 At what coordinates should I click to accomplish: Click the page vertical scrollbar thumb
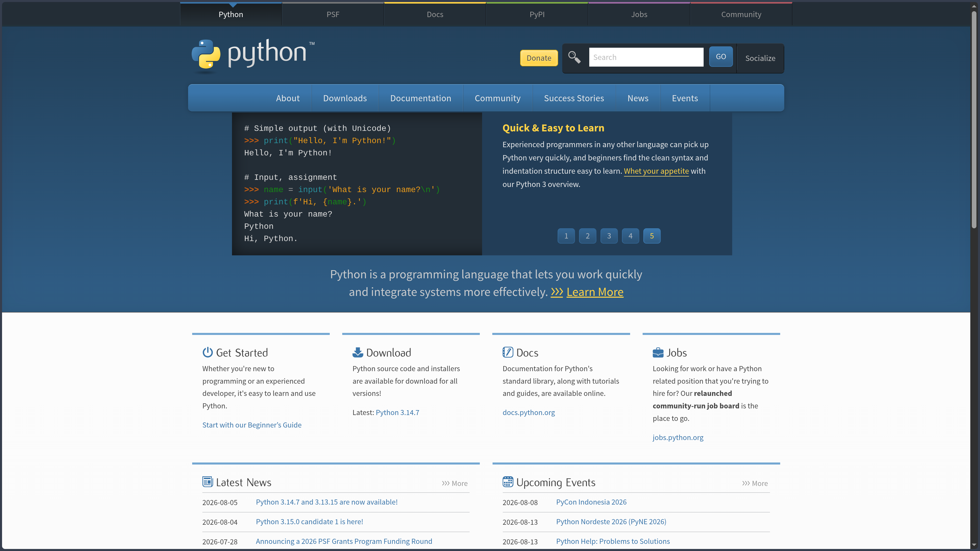tap(974, 119)
